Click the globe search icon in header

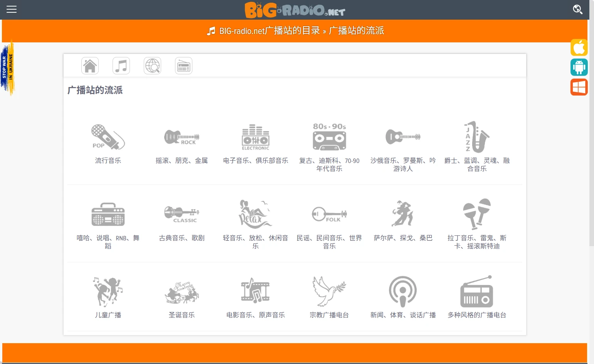pos(577,9)
